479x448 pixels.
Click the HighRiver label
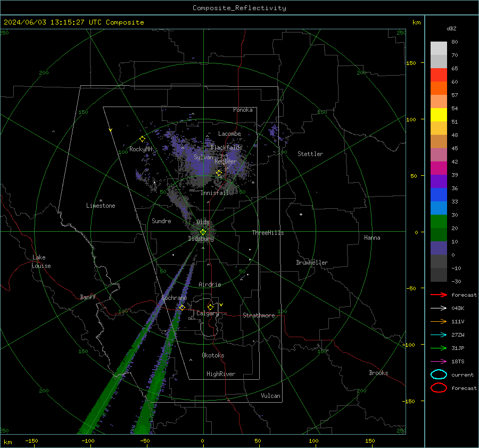[x=221, y=374]
